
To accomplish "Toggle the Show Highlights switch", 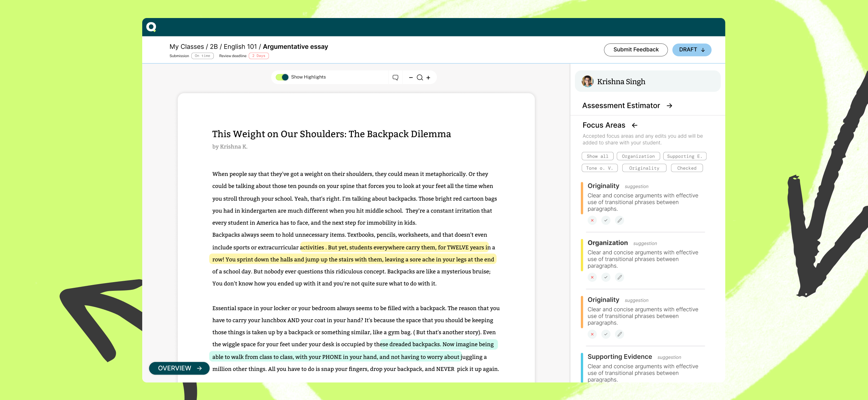I will 282,77.
